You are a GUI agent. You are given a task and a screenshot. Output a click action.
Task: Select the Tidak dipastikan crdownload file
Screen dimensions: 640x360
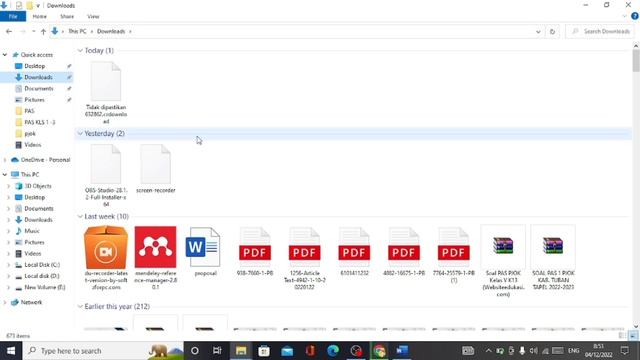pyautogui.click(x=106, y=93)
